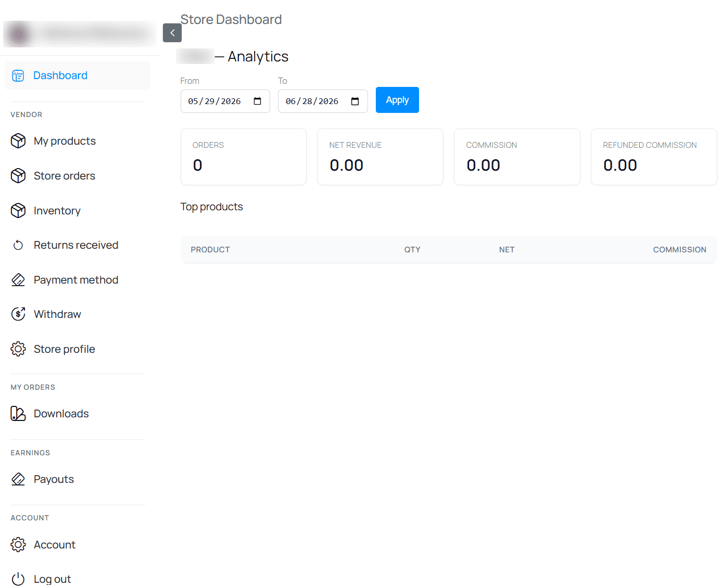Open Returns received

pyautogui.click(x=76, y=245)
